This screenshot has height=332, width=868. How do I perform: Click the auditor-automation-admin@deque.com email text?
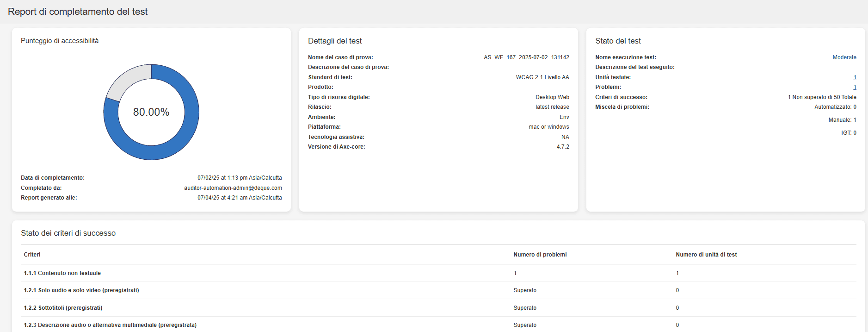pos(233,188)
